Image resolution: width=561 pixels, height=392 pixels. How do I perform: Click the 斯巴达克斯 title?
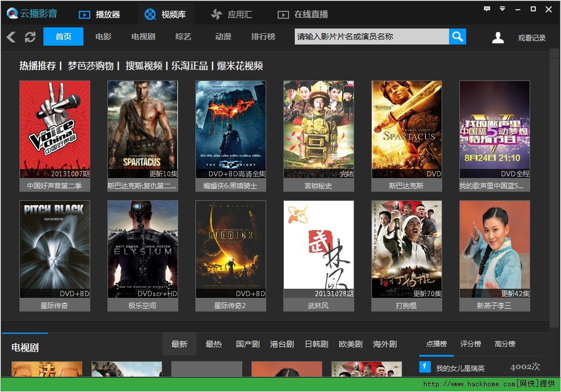406,186
